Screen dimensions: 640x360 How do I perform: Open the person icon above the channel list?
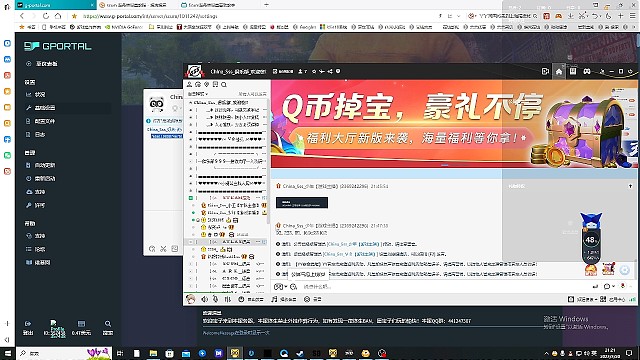click(189, 84)
